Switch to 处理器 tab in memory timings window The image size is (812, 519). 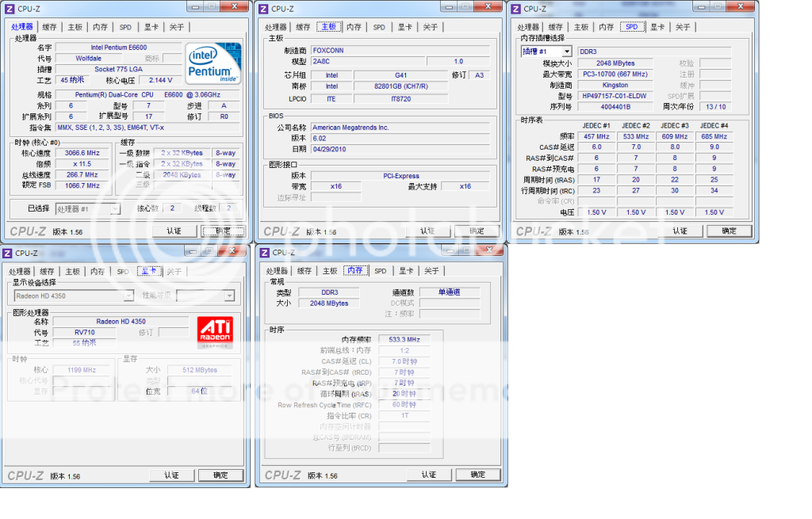[x=277, y=271]
